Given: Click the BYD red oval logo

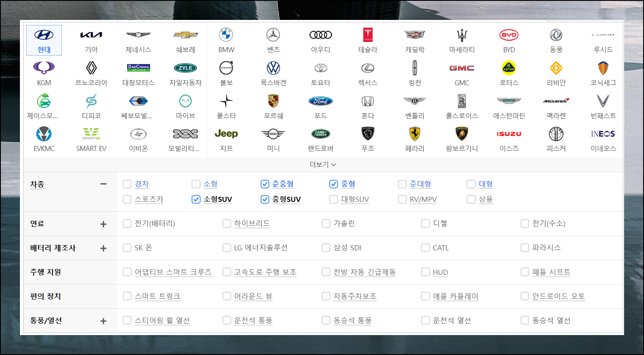Looking at the screenshot, I should (x=509, y=35).
